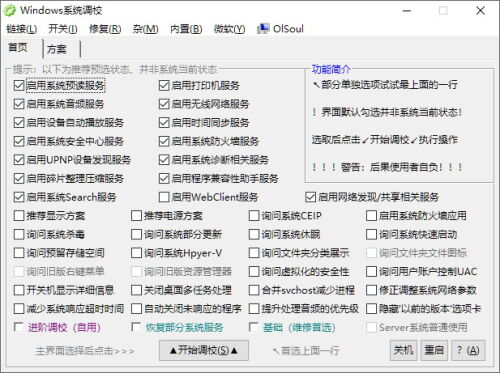
Task: Check 修正调整系统网络参数
Action: coord(371,290)
